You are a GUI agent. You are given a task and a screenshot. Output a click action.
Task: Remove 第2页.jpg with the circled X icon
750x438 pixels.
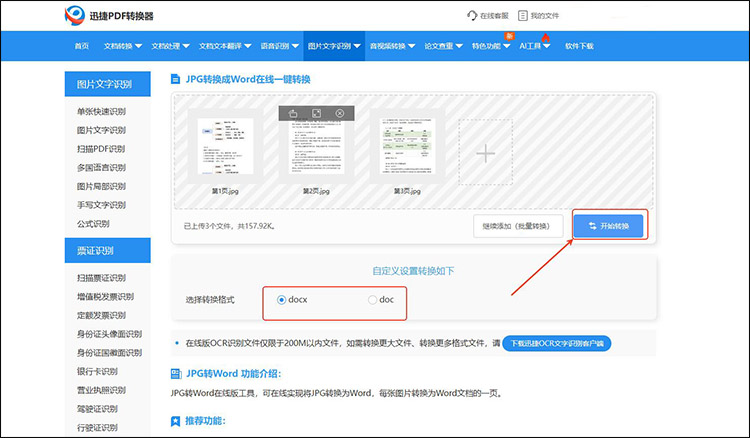[340, 114]
